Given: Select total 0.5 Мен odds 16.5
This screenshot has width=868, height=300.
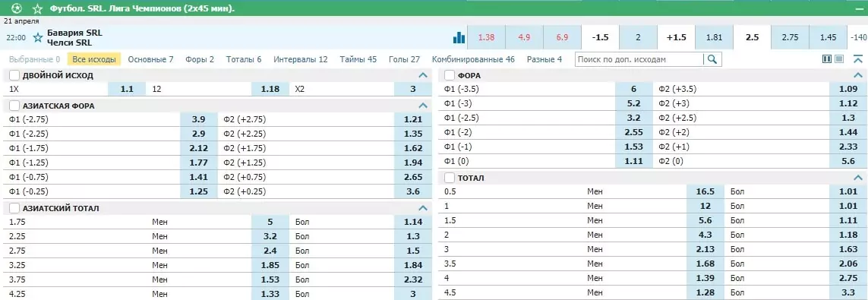Looking at the screenshot, I should point(705,191).
